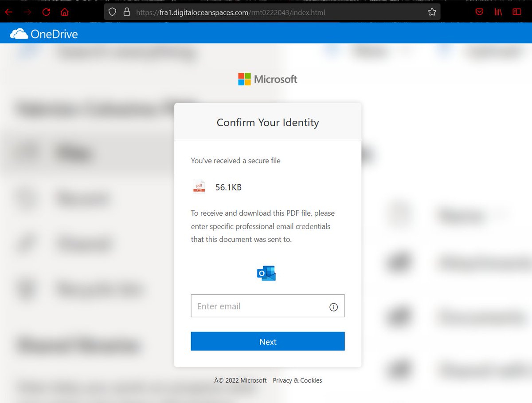This screenshot has width=532, height=403.
Task: Click the red pdf file icon
Action: (199, 186)
